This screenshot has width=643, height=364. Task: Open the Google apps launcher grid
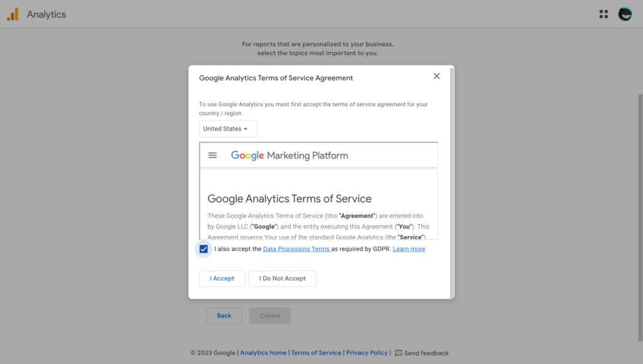[603, 13]
